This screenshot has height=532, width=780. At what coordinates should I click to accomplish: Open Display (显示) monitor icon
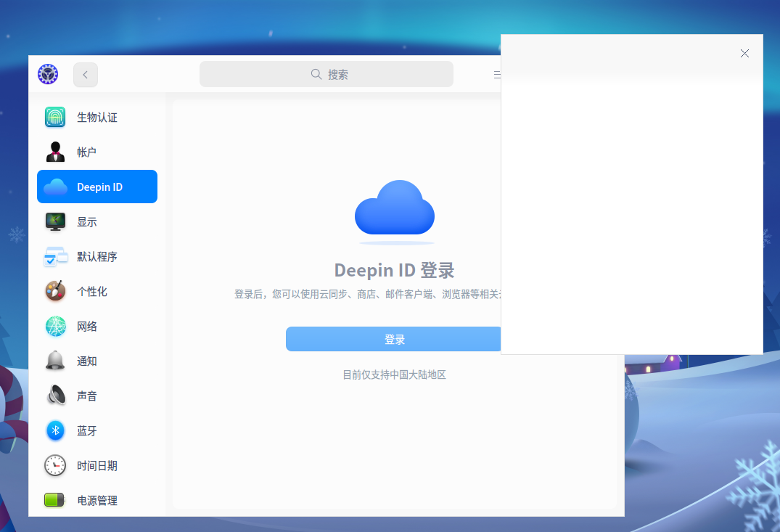click(54, 221)
